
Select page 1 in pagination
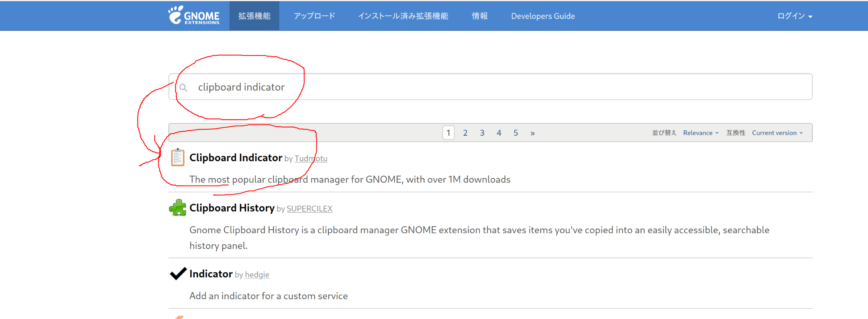pos(448,133)
